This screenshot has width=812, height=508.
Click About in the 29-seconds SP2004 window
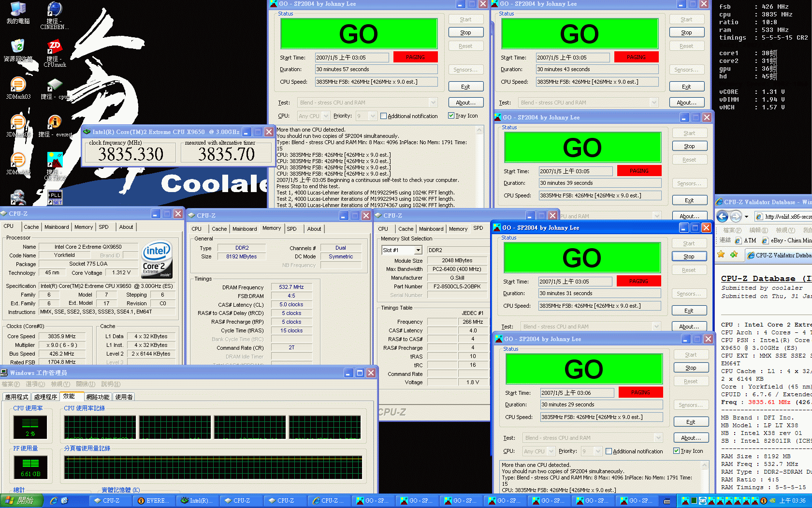pos(691,438)
